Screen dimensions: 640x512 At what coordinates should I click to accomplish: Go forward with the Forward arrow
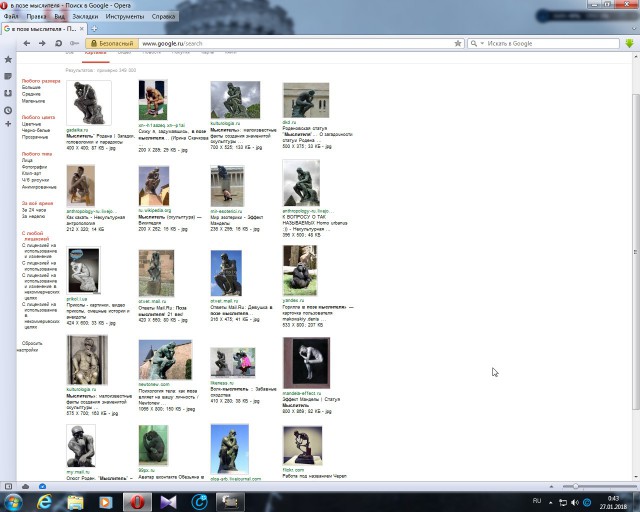(42, 43)
